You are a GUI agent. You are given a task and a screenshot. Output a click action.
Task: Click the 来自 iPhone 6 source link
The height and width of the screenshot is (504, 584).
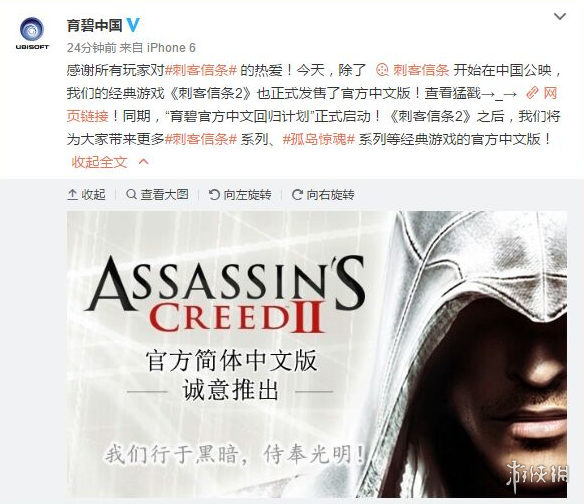(x=158, y=48)
